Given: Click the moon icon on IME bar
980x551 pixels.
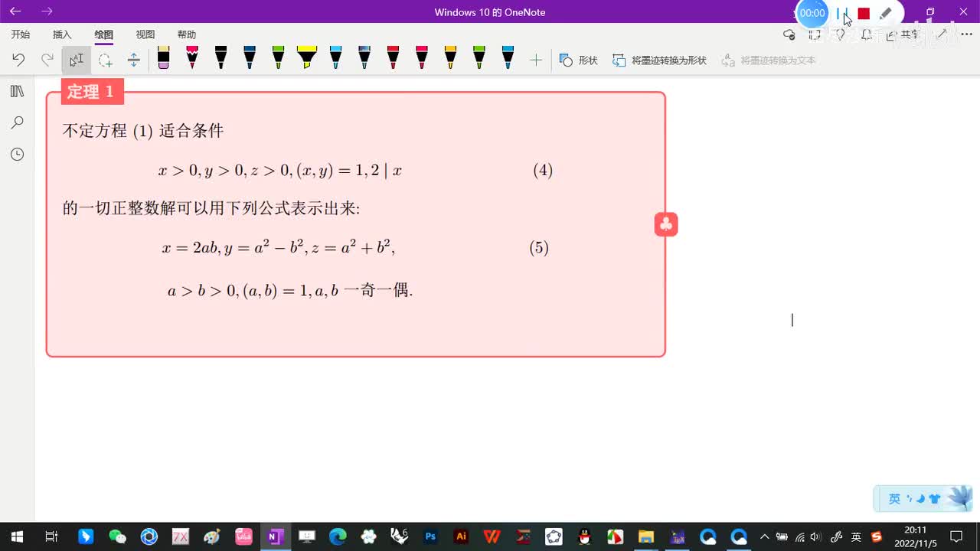Looking at the screenshot, I should (x=920, y=499).
